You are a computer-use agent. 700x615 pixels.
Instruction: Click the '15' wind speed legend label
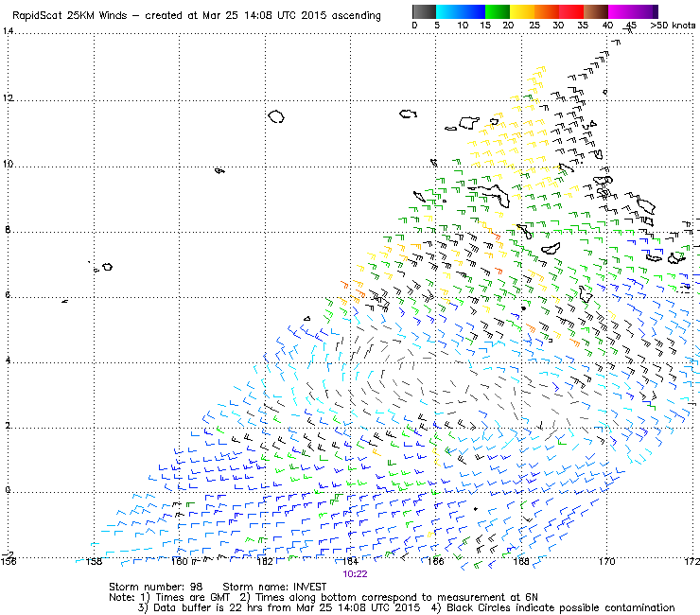pos(485,26)
